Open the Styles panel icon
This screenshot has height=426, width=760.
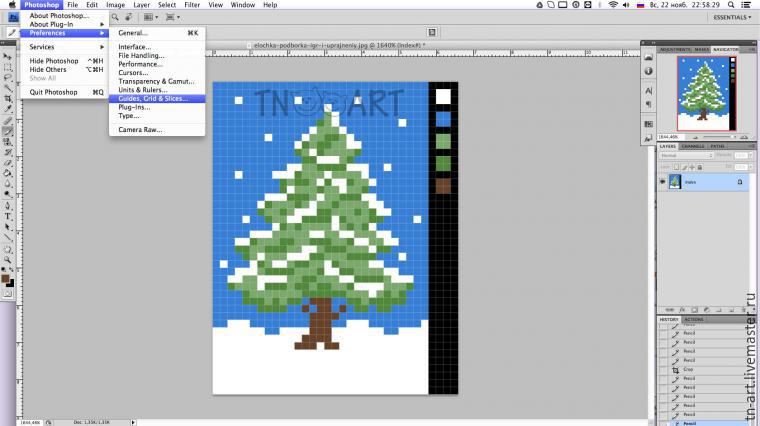[x=648, y=139]
